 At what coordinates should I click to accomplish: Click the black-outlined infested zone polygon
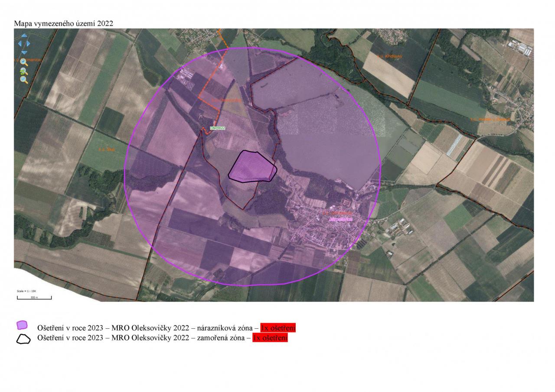[x=252, y=168]
